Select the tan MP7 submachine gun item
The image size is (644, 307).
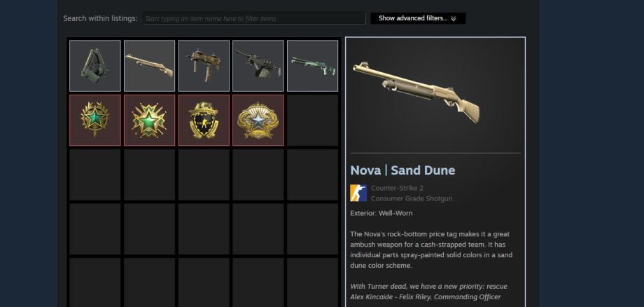pos(204,66)
